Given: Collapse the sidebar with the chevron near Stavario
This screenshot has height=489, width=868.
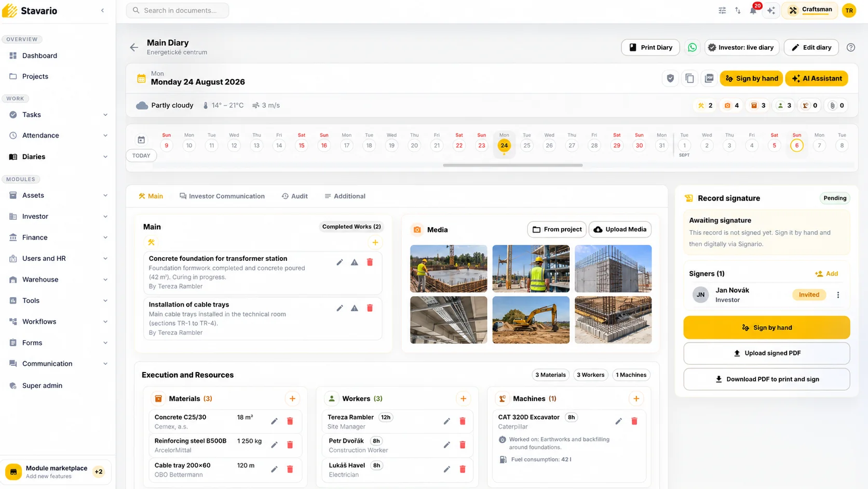Looking at the screenshot, I should 102,10.
